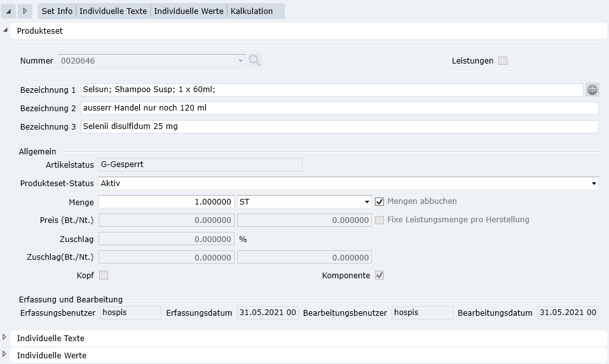Click the next record arrow icon
The image size is (609, 364).
click(x=25, y=11)
